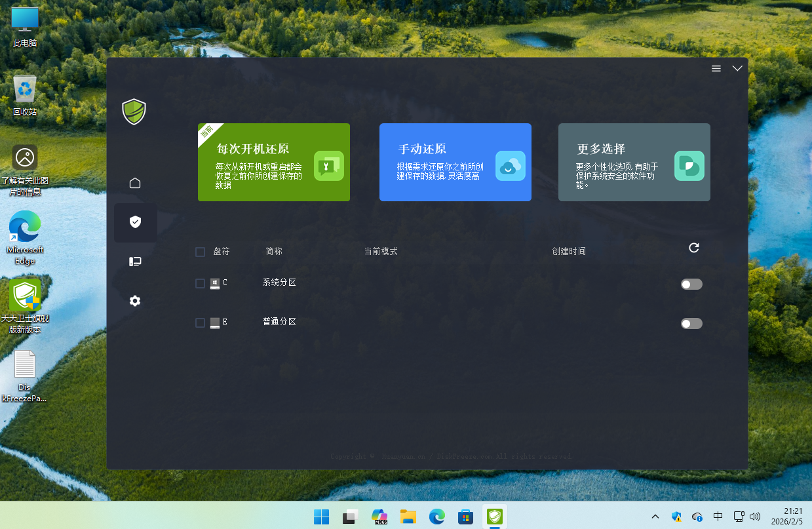This screenshot has height=529, width=812.
Task: Tick the select-all checkbox beside 盘符
Action: [201, 252]
